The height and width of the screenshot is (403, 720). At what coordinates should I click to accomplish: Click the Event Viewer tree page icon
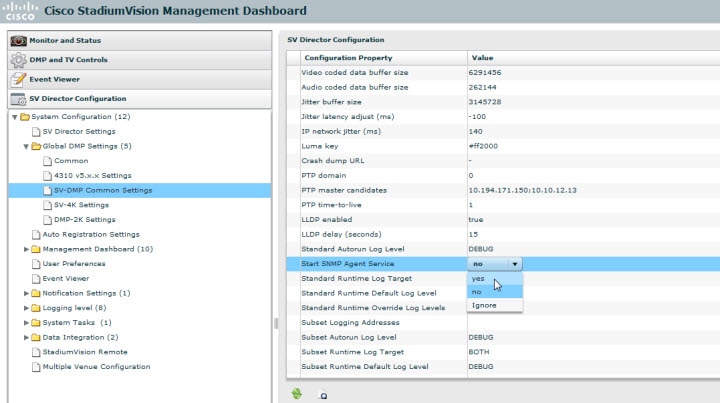(x=36, y=279)
